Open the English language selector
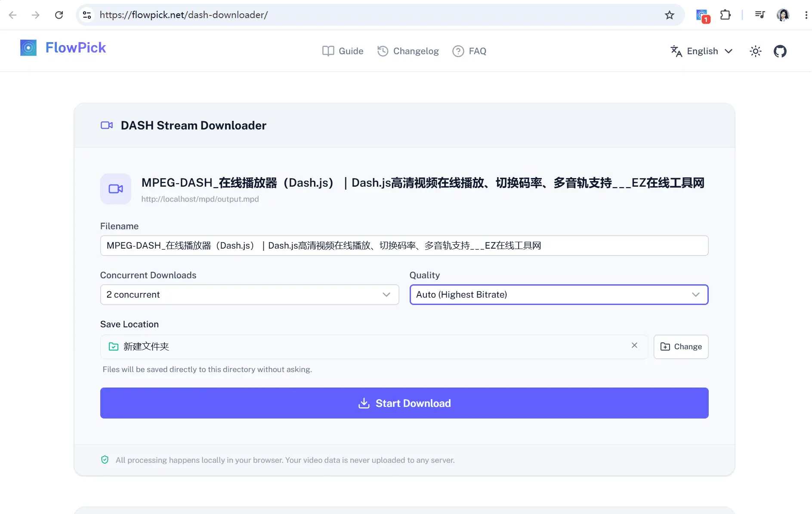812x514 pixels. [701, 51]
